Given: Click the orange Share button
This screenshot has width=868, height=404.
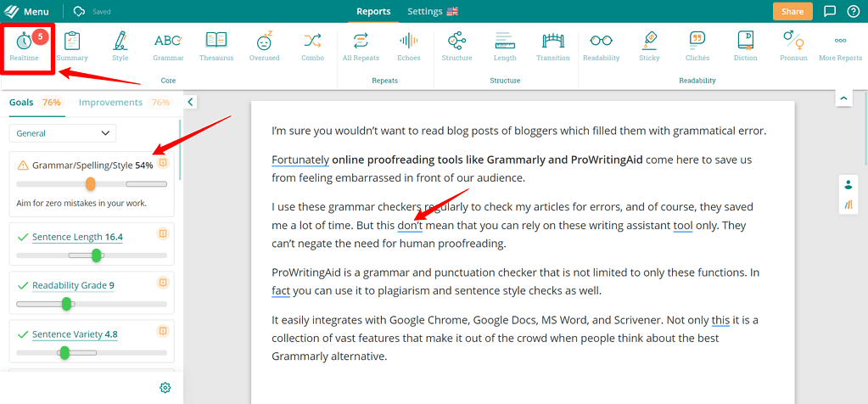Looking at the screenshot, I should (792, 12).
